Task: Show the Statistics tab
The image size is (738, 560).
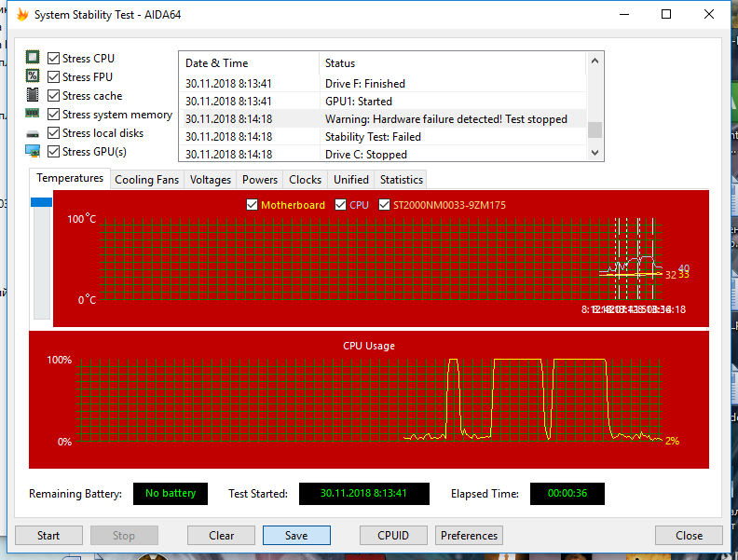Action: click(x=402, y=180)
